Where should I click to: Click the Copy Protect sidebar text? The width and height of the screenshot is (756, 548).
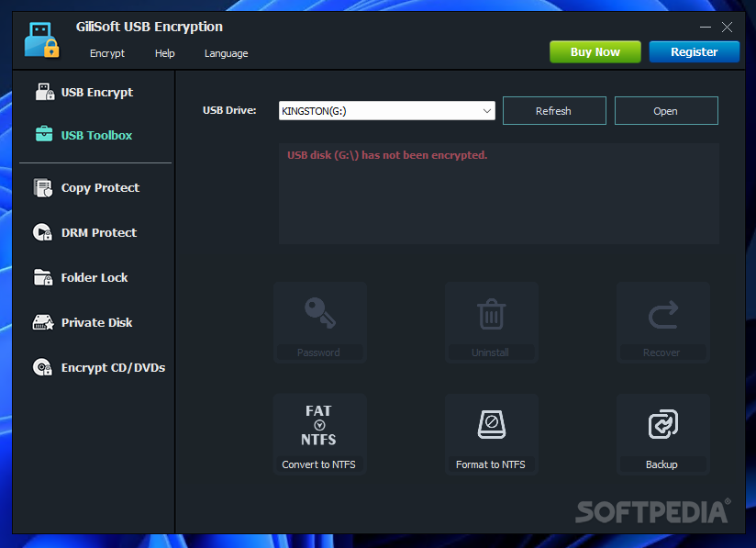100,187
